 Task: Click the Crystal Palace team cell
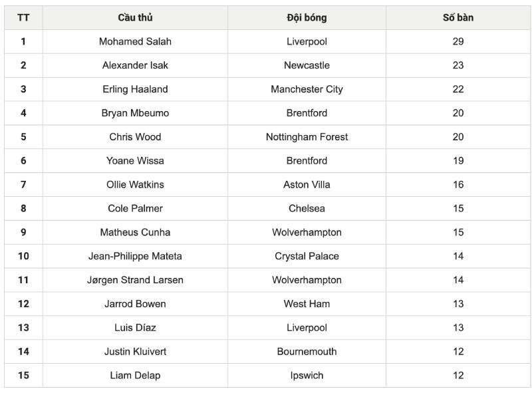pos(307,256)
